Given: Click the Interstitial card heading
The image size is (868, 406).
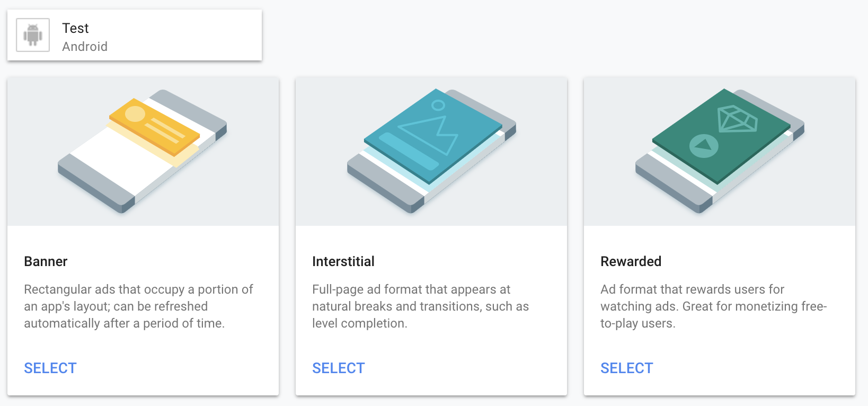Looking at the screenshot, I should (x=343, y=261).
